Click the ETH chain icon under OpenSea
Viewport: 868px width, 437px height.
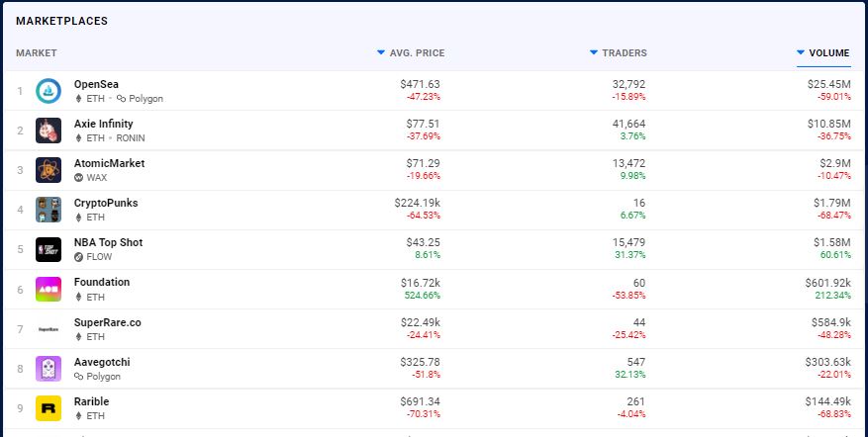click(78, 99)
